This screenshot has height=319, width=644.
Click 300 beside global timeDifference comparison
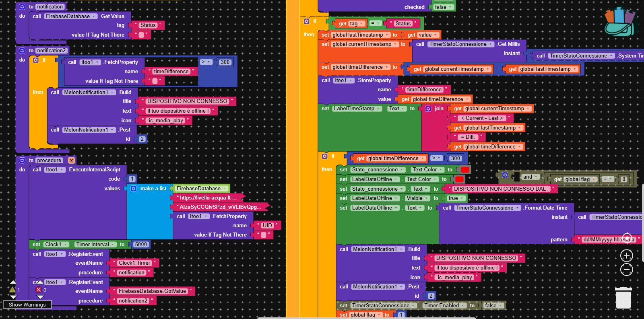tap(456, 158)
